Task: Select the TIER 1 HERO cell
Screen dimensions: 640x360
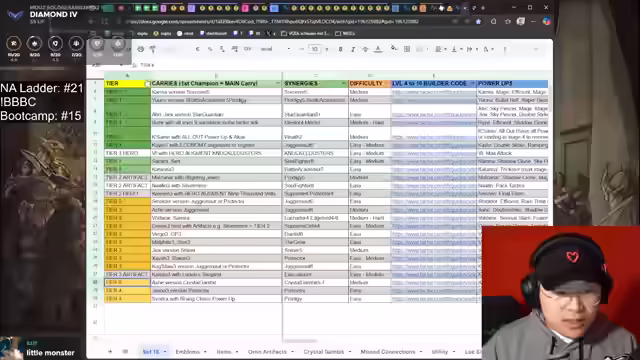Action: (127, 153)
